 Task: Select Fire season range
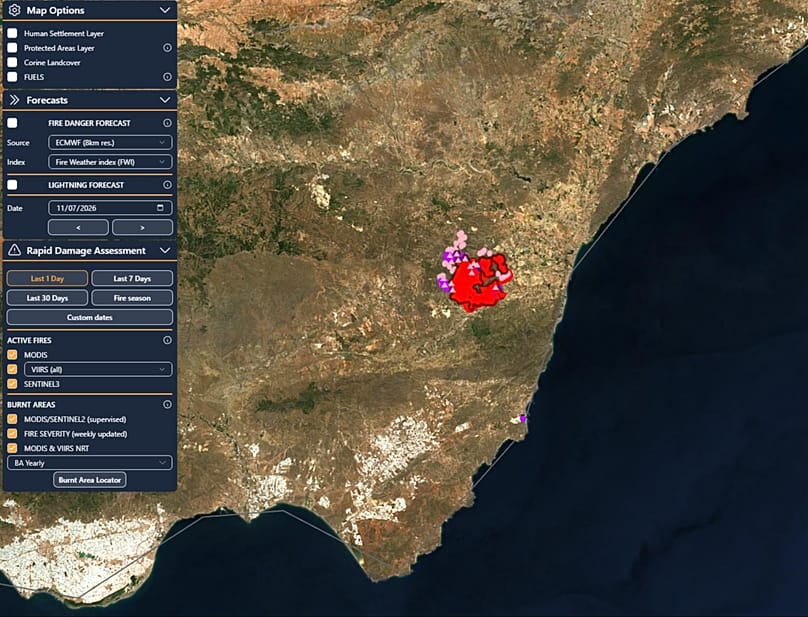pyautogui.click(x=132, y=298)
